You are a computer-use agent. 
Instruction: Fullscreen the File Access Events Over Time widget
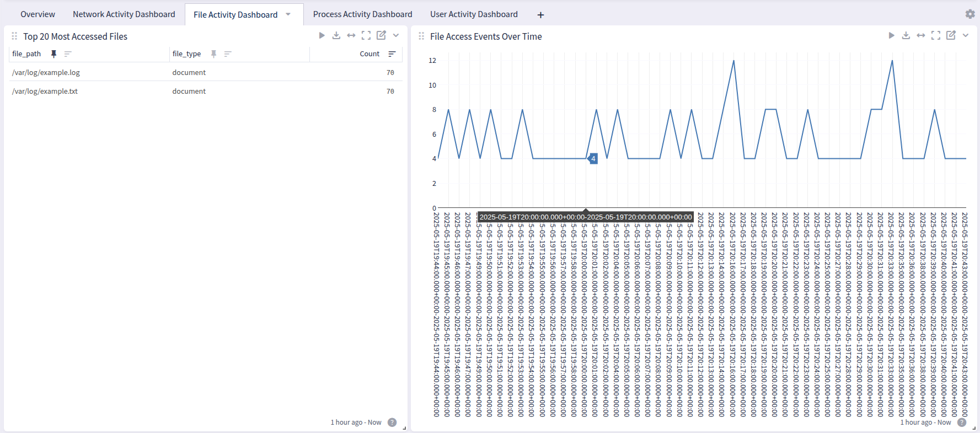click(x=936, y=35)
